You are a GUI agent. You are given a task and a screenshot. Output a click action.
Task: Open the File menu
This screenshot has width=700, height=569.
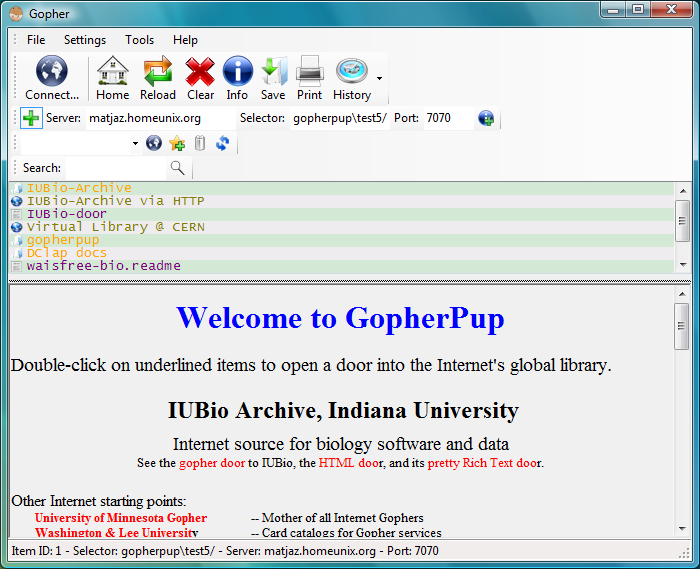tap(36, 40)
